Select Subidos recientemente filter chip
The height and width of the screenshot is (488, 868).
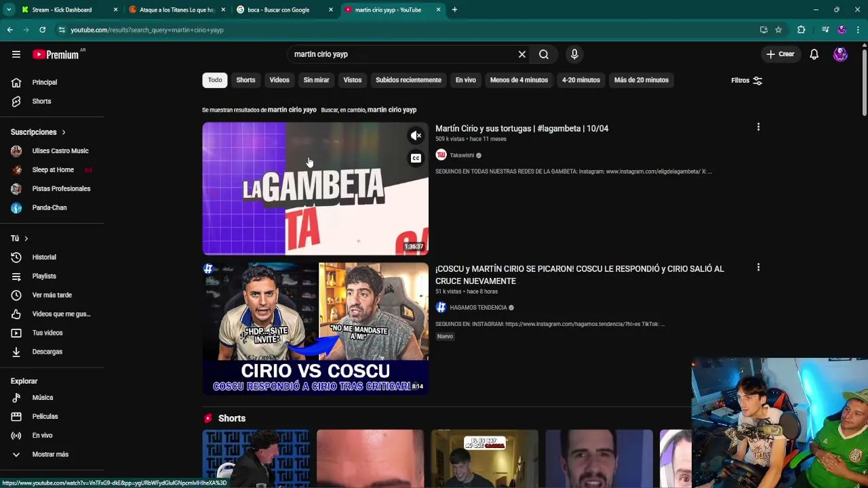tap(408, 80)
